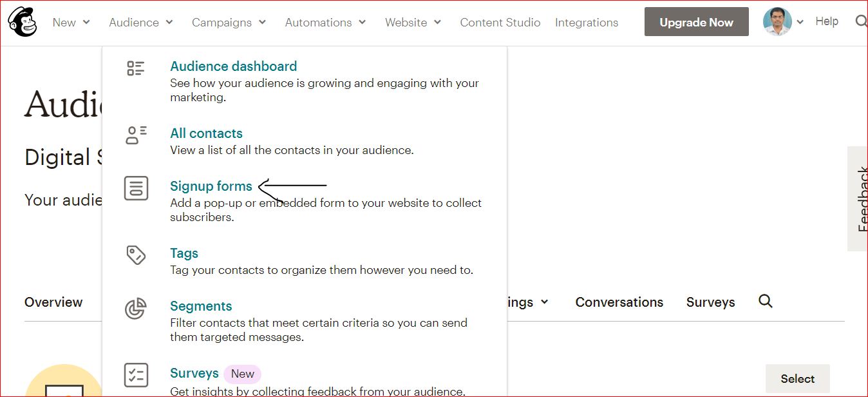868x397 pixels.
Task: Expand the Website dropdown menu
Action: pyautogui.click(x=413, y=23)
